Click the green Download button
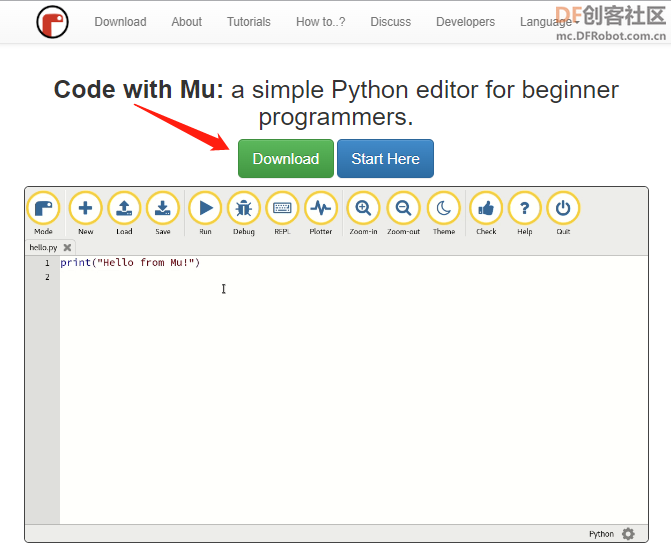This screenshot has width=671, height=556. [x=286, y=158]
